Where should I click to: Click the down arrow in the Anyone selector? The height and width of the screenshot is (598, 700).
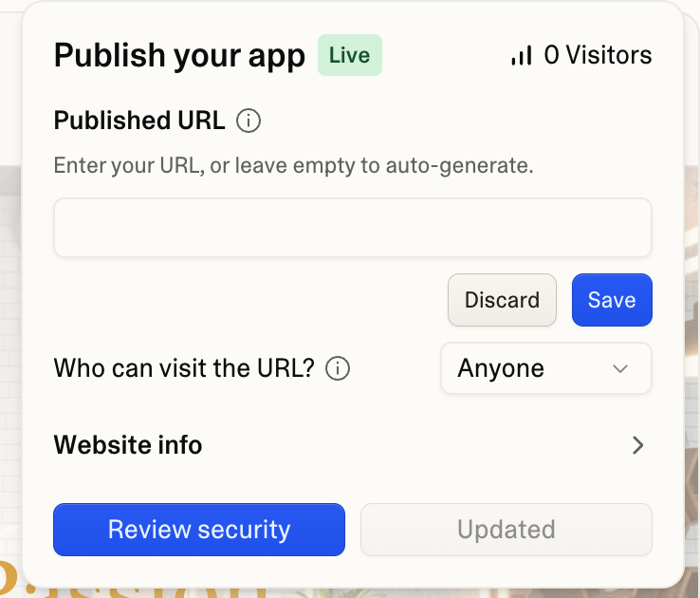click(620, 368)
